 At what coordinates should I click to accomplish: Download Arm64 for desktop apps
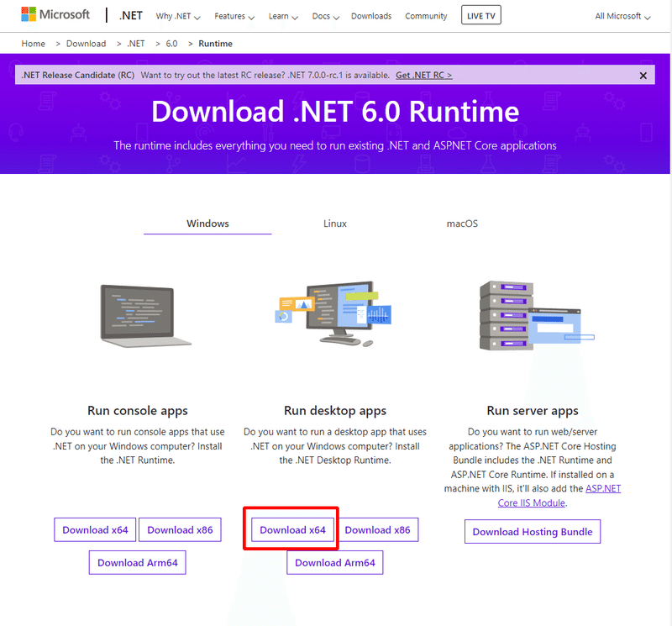[x=335, y=562]
